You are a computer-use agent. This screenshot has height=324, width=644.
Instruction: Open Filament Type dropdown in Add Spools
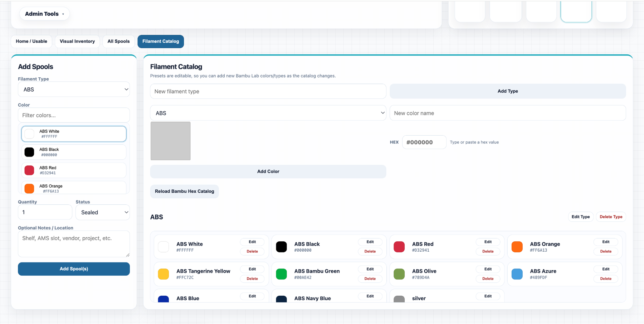pos(74,90)
